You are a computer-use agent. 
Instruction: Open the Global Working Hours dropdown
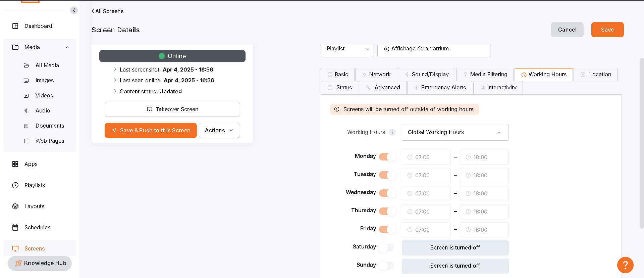coord(455,132)
